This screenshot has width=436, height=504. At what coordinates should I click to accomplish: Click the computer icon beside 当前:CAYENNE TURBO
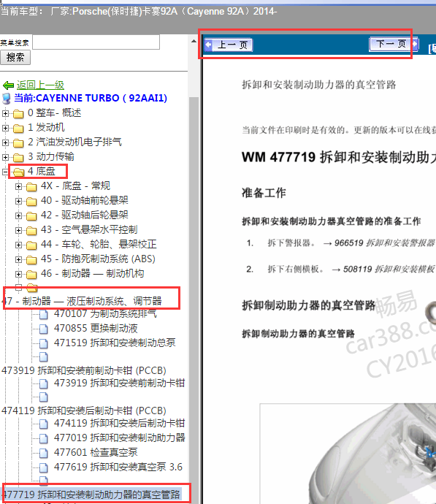pos(7,99)
